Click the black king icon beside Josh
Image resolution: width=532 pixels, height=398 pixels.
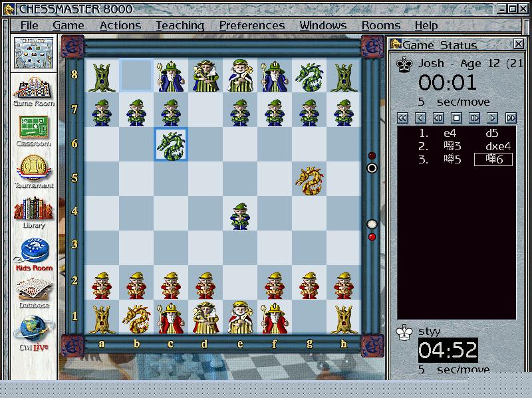[404, 64]
